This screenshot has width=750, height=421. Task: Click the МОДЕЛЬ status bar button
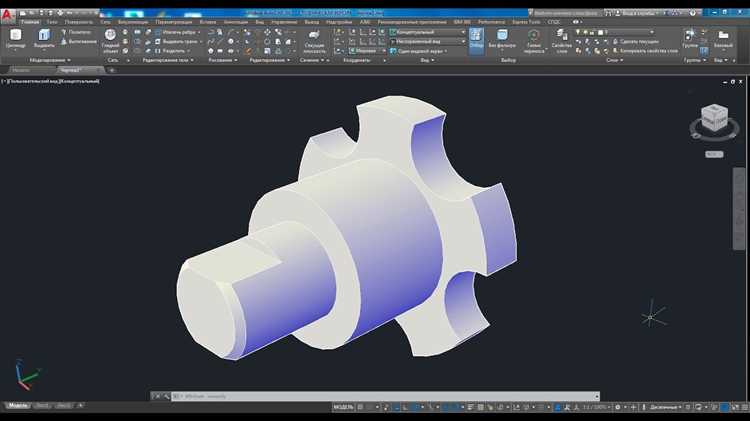[343, 407]
